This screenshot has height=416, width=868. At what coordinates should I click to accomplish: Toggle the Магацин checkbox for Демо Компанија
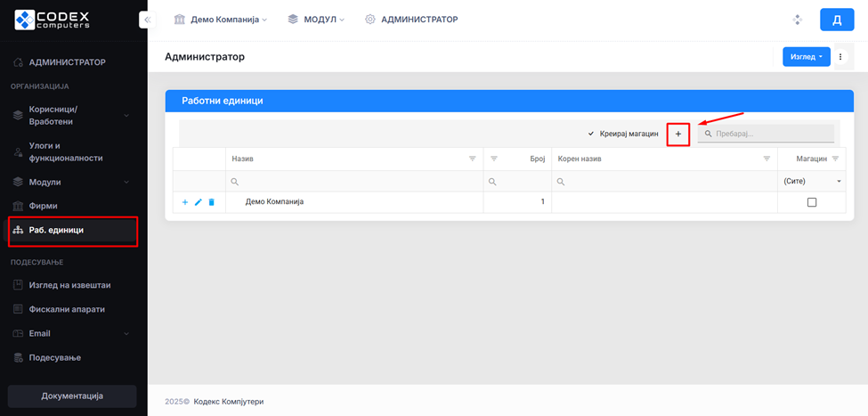click(811, 202)
